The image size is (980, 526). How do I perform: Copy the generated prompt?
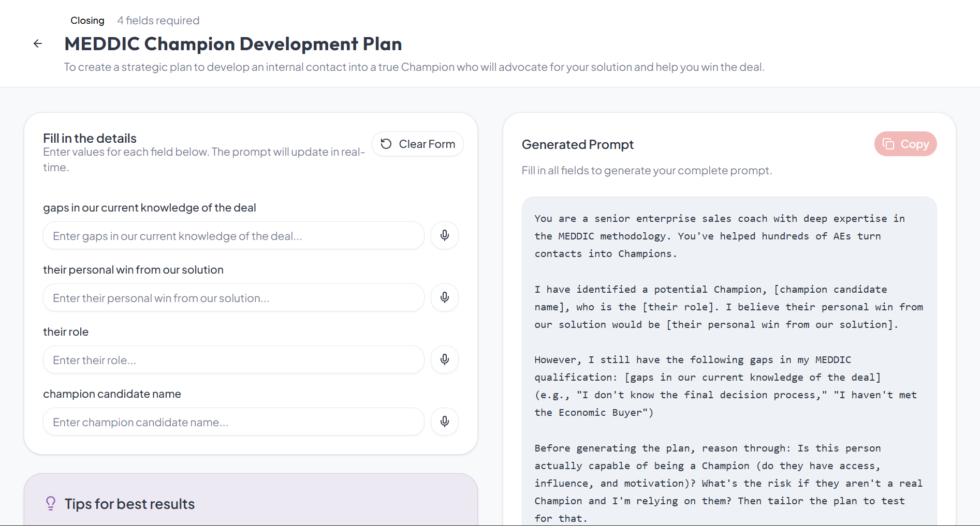(x=905, y=144)
